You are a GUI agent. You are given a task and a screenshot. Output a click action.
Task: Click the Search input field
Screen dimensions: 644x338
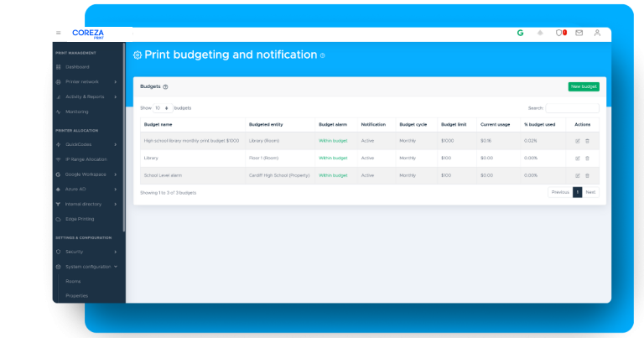pos(572,108)
